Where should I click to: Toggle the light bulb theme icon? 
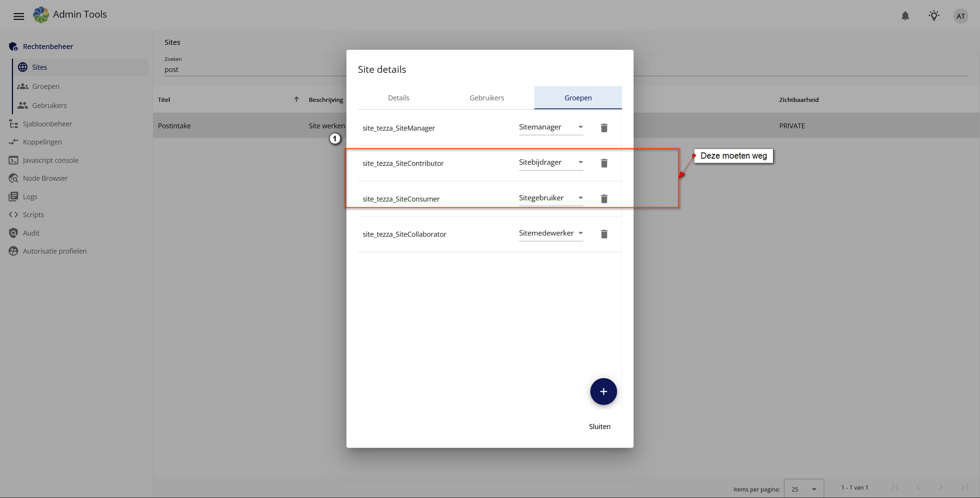pyautogui.click(x=934, y=16)
